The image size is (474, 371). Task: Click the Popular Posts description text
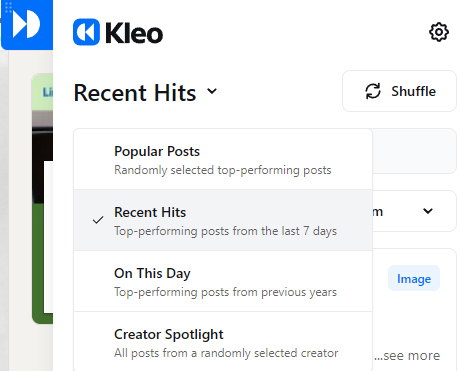point(223,170)
